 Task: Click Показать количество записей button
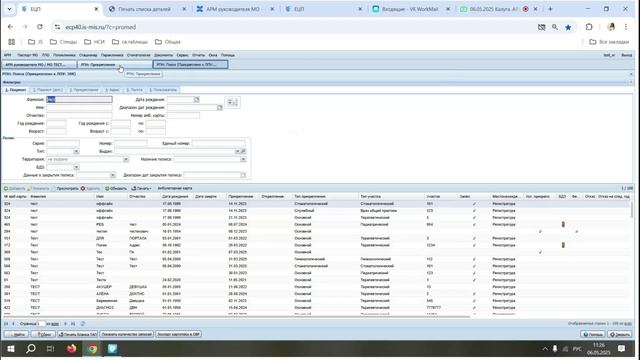pyautogui.click(x=127, y=334)
